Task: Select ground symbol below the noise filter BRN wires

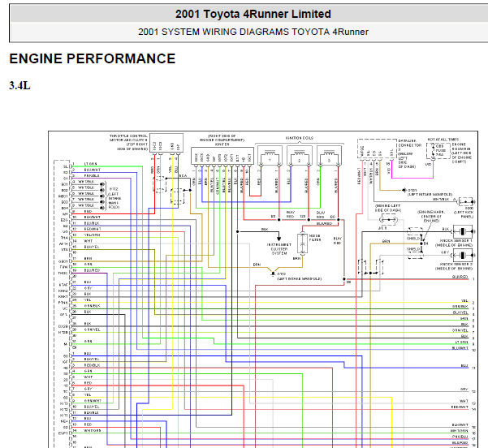Action: click(x=273, y=274)
